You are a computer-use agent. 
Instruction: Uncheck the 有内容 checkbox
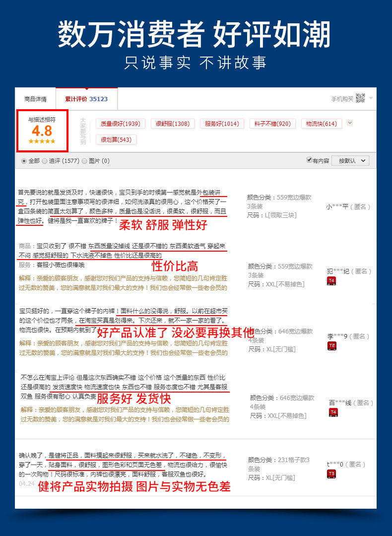(x=309, y=160)
